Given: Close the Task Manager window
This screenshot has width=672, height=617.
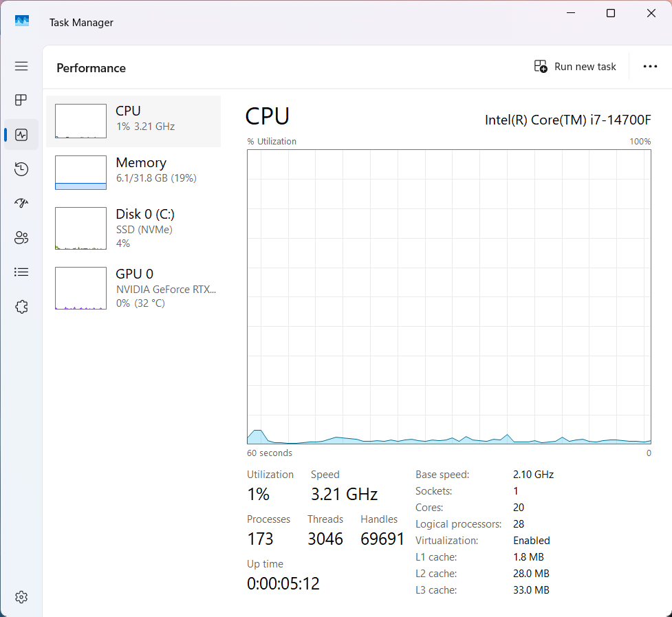Looking at the screenshot, I should [x=651, y=13].
